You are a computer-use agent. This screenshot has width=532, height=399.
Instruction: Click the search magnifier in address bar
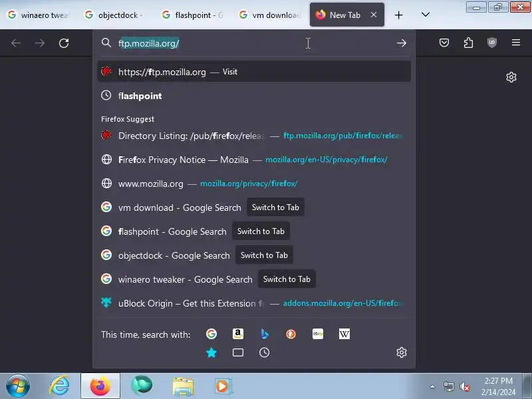click(106, 43)
